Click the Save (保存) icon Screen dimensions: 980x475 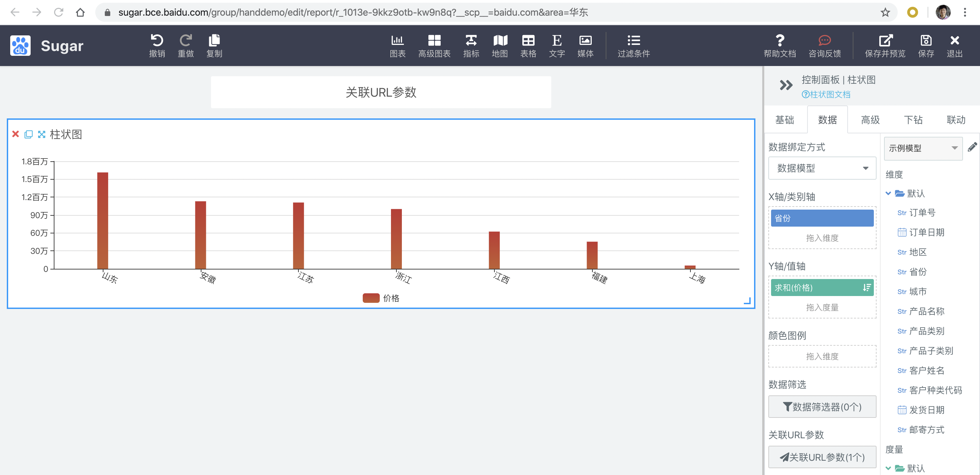[926, 46]
